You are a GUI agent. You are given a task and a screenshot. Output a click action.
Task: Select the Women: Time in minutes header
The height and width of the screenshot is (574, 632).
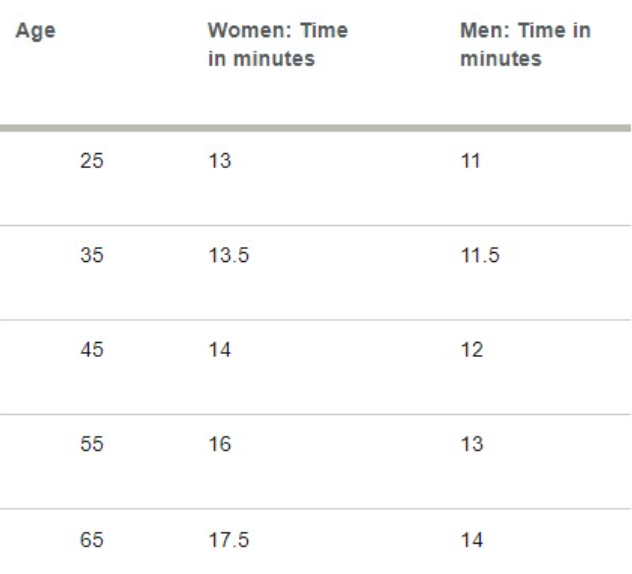tap(278, 44)
